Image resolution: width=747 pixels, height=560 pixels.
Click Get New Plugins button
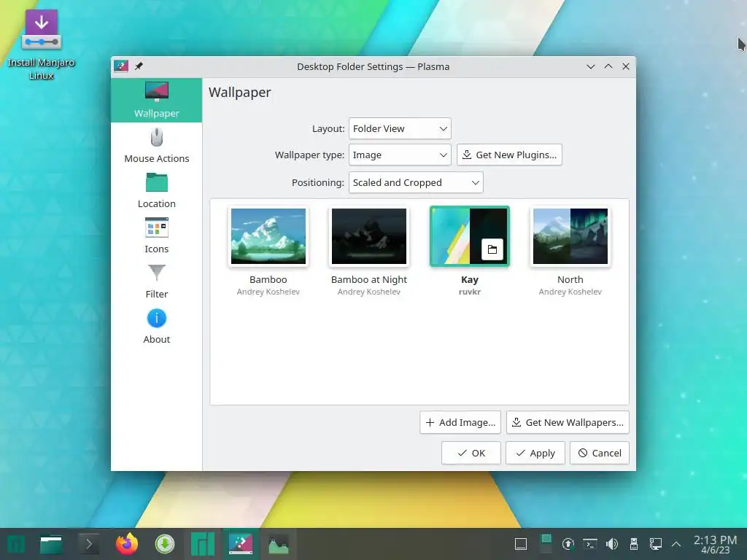pos(509,155)
